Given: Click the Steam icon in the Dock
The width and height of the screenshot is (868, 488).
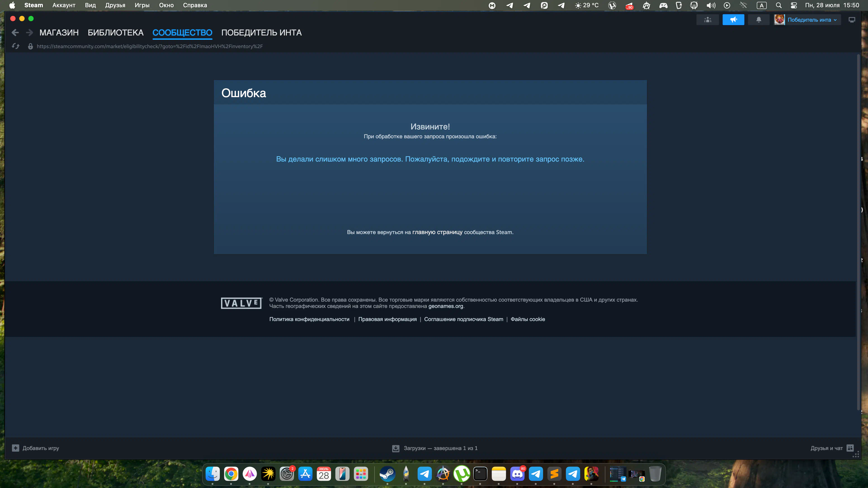Looking at the screenshot, I should [x=387, y=474].
